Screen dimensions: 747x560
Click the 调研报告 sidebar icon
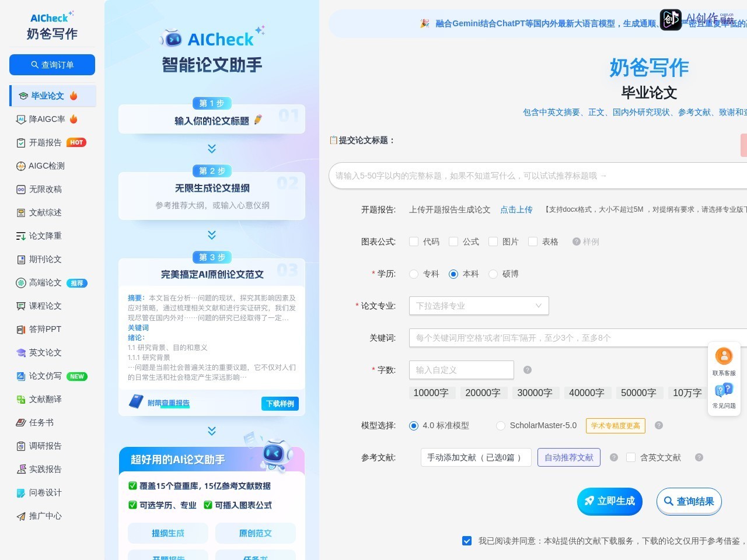(21, 446)
